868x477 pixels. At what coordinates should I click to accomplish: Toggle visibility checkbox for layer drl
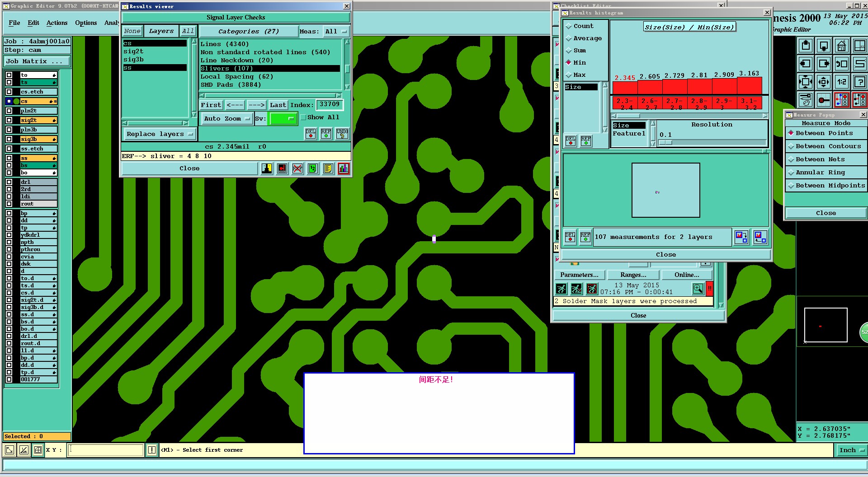click(9, 182)
